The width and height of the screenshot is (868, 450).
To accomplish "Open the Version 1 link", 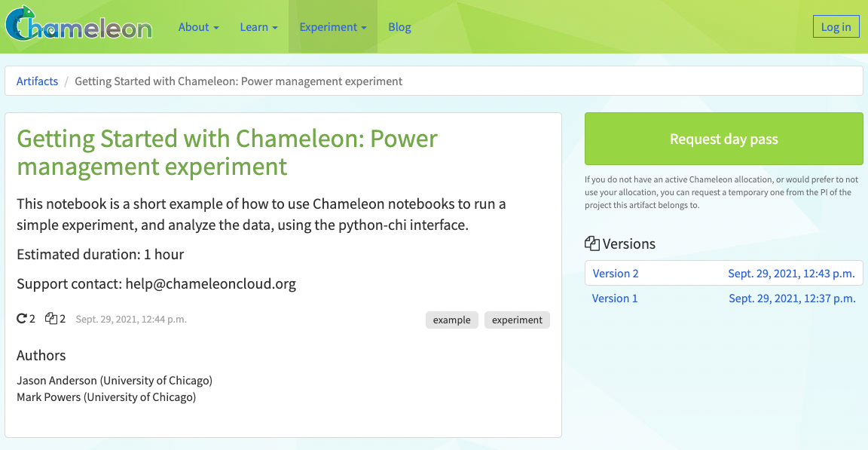I will (615, 298).
